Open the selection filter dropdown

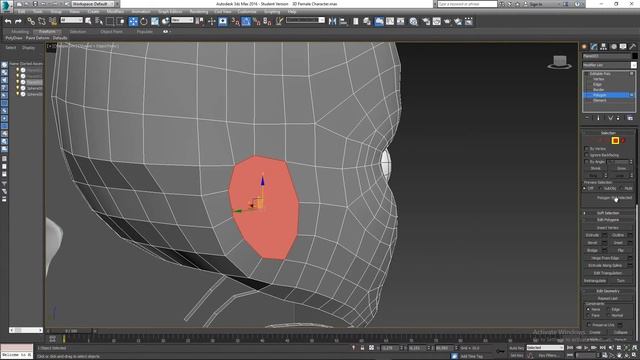(x=71, y=20)
